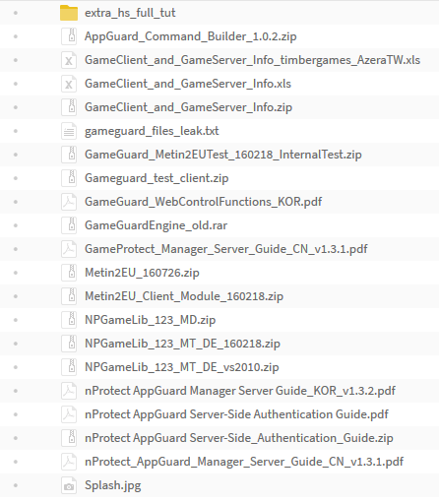This screenshot has height=504, width=439.
Task: Click the Excel icon for the timbergames_AzeraTW.xls file
Action: click(69, 60)
